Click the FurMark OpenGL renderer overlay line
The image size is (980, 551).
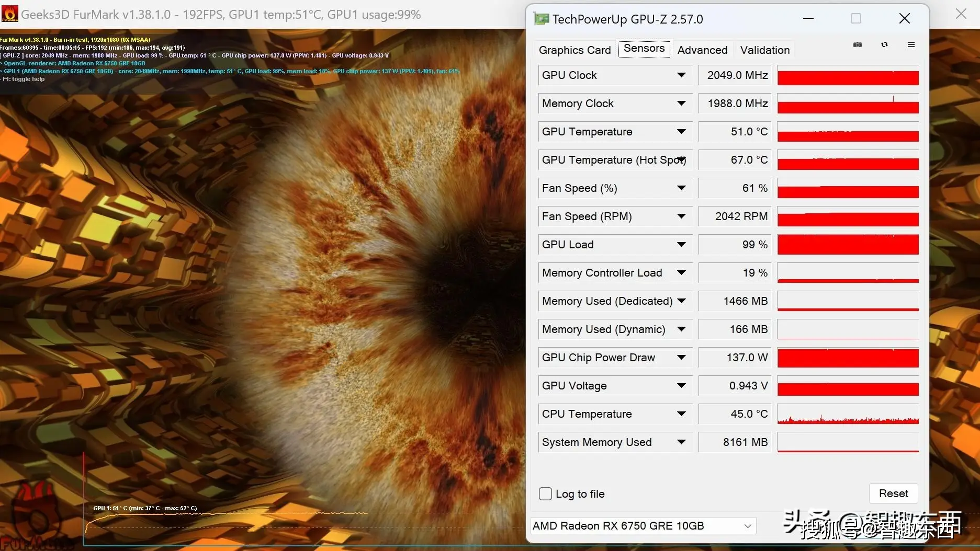point(73,63)
